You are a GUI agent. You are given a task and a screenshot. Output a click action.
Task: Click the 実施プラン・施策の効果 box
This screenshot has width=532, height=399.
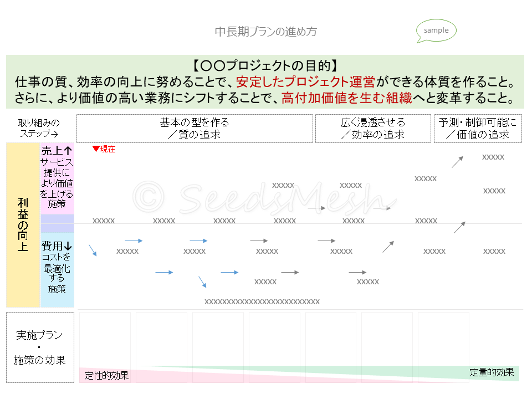[x=40, y=347]
